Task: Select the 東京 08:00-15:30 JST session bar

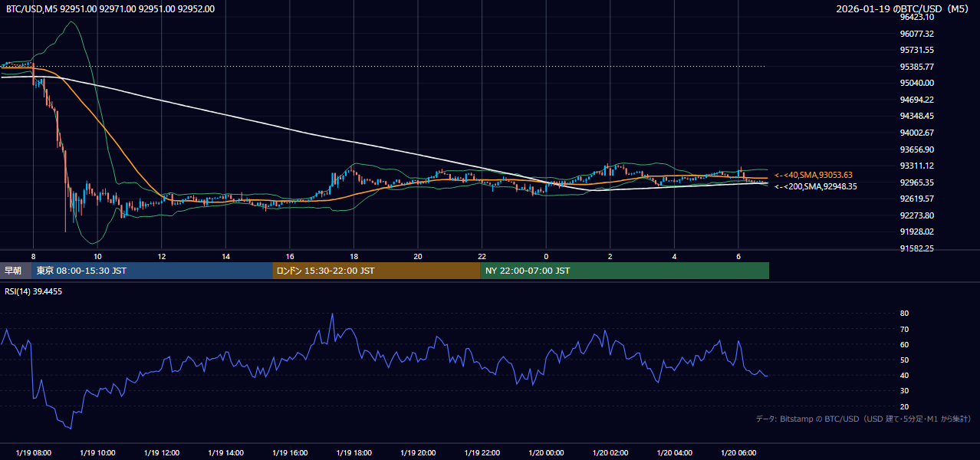Action: point(153,271)
